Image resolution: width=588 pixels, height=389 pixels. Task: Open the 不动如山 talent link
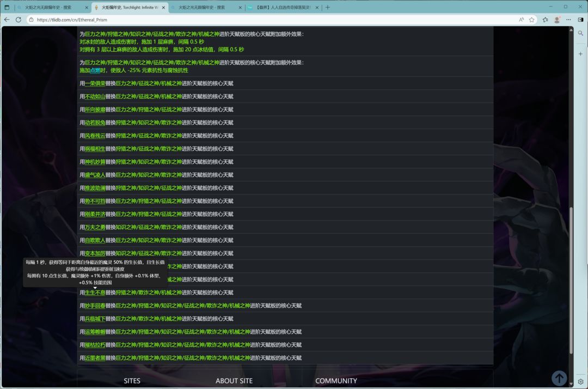point(95,96)
